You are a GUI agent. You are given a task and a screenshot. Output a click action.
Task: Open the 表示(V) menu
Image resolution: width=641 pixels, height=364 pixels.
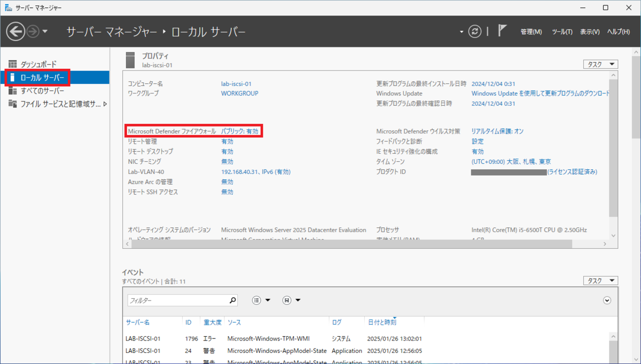[x=590, y=32]
